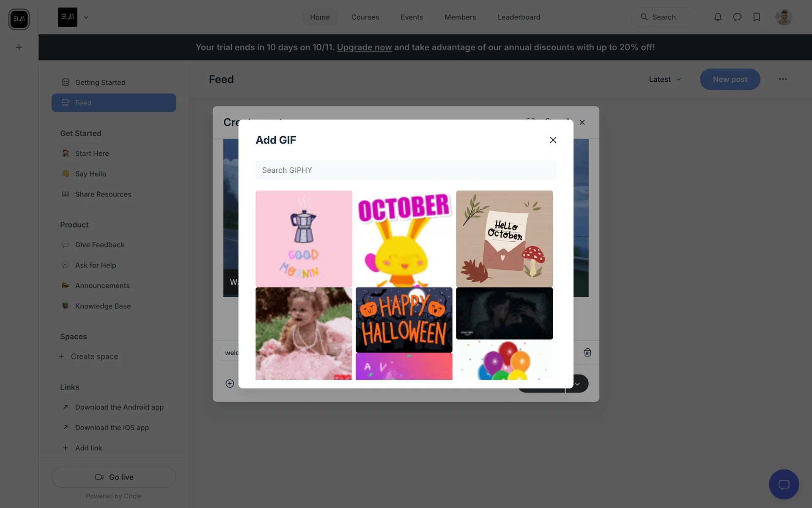Open the feed three-dot options menu
This screenshot has height=508, width=812.
coord(783,79)
